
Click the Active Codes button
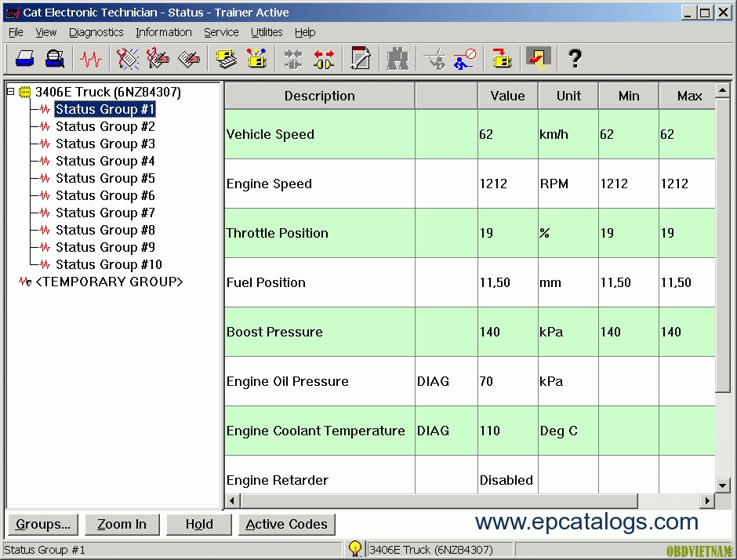(x=286, y=524)
